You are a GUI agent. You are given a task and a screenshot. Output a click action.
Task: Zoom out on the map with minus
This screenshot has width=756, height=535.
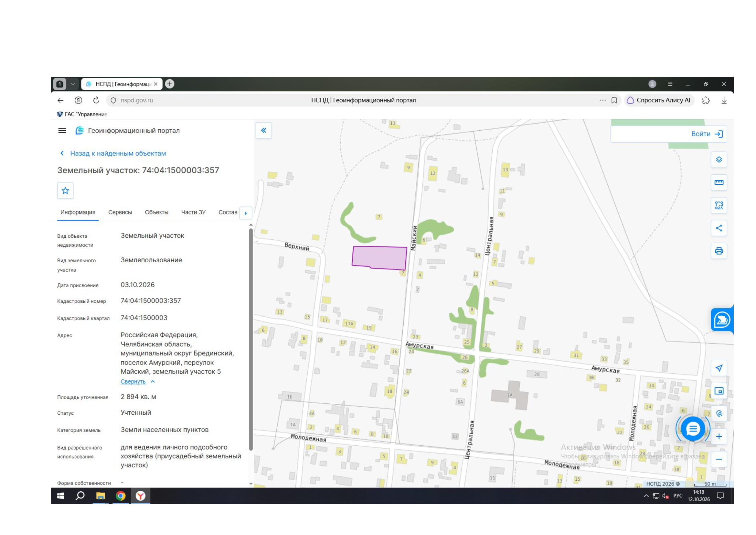tap(719, 459)
